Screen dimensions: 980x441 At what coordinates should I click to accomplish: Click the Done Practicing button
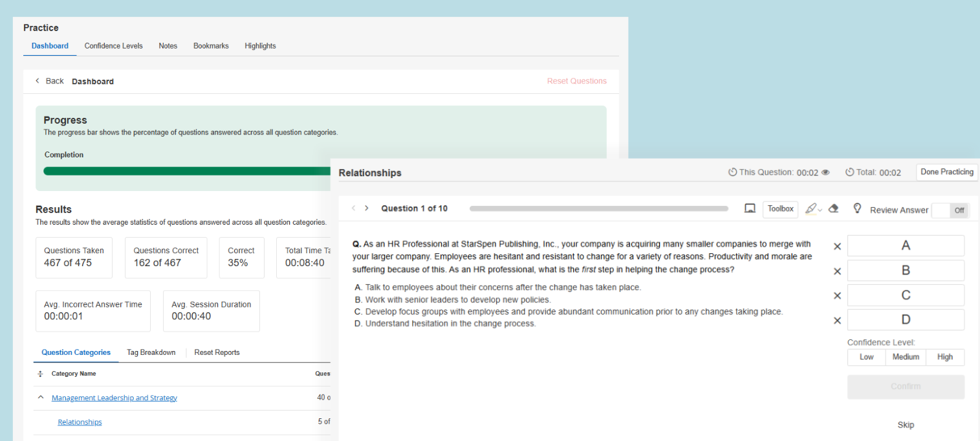click(x=947, y=172)
